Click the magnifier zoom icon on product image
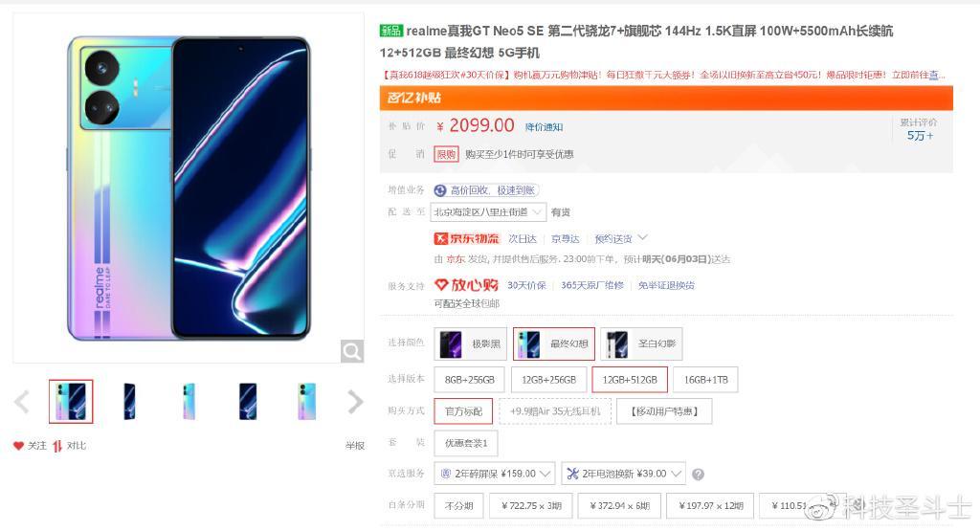The width and height of the screenshot is (980, 531). tap(352, 351)
